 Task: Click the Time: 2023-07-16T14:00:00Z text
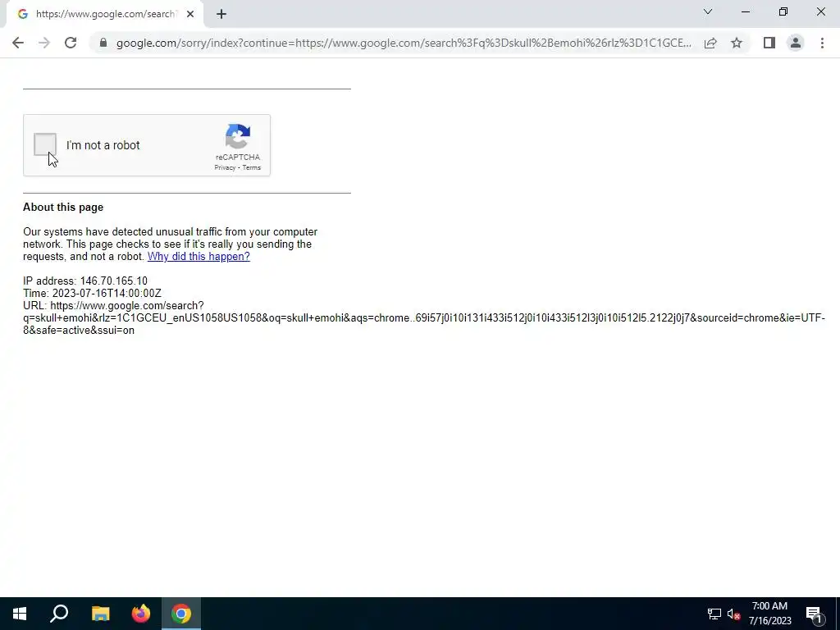pyautogui.click(x=92, y=293)
